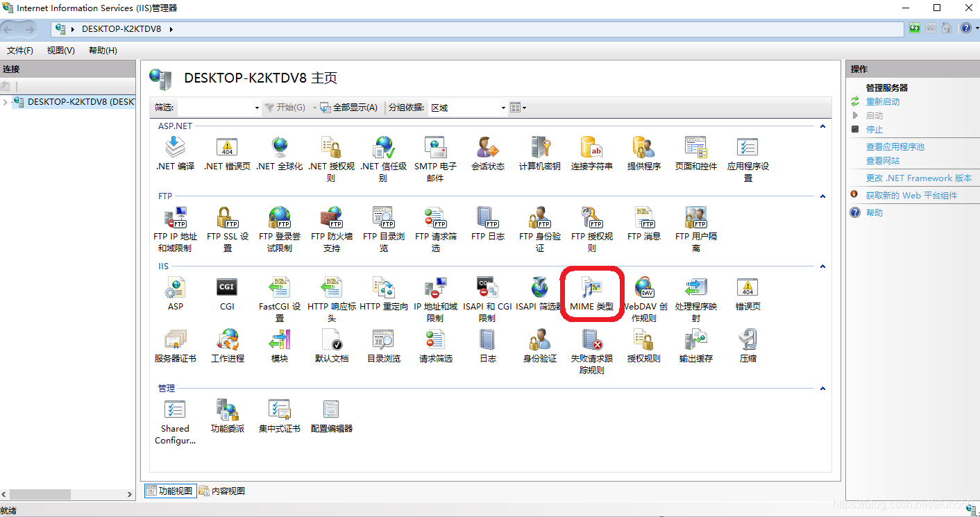Open FTP 用户隔离
This screenshot has height=517, width=980.
tap(696, 229)
